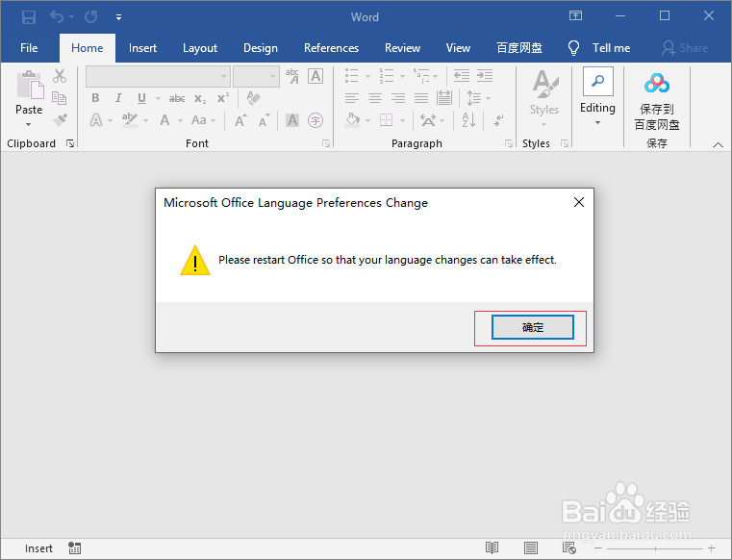Expand the Paste options arrow

[x=29, y=124]
